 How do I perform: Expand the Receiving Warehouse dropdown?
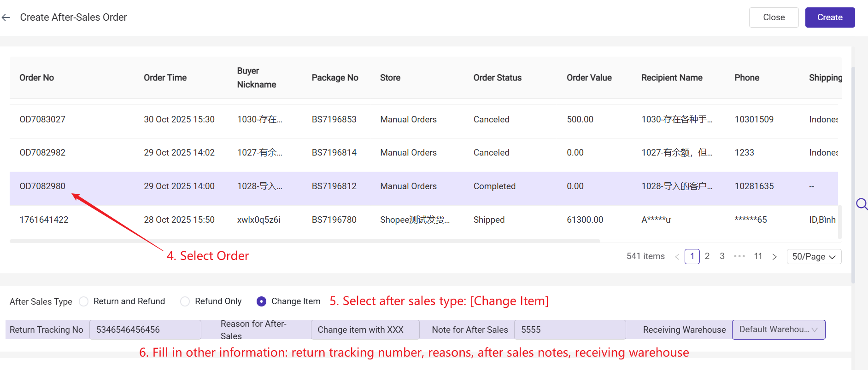point(778,330)
